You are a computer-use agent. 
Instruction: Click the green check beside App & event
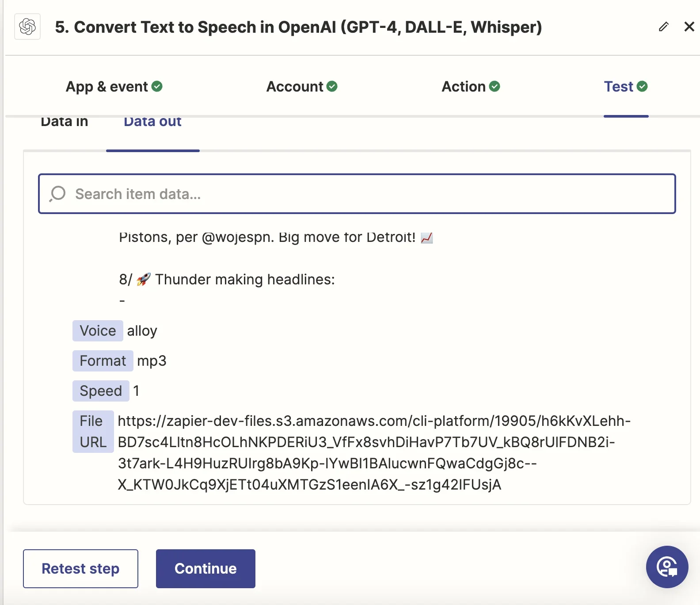point(157,87)
